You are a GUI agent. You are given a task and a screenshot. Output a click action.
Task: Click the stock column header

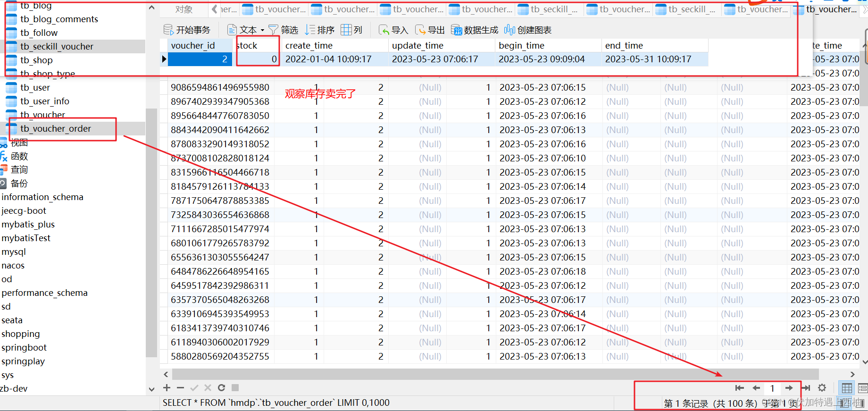tap(257, 45)
